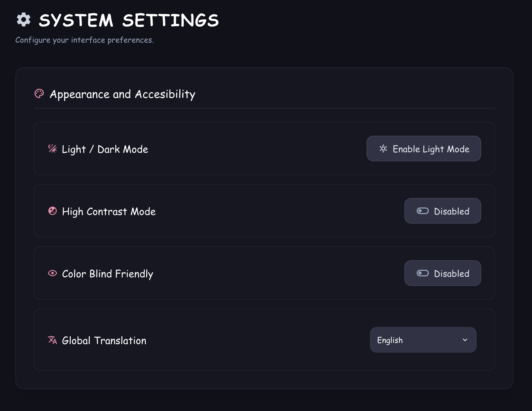The width and height of the screenshot is (532, 411).
Task: Click the SYSTEM SETTINGS page title
Action: pyautogui.click(x=129, y=20)
